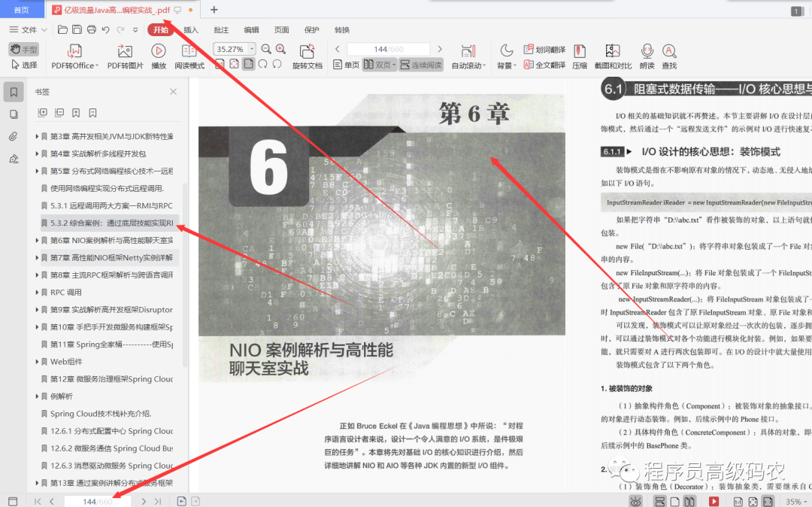Open the 插入 ribbon tab
The image size is (812, 507).
[x=190, y=29]
